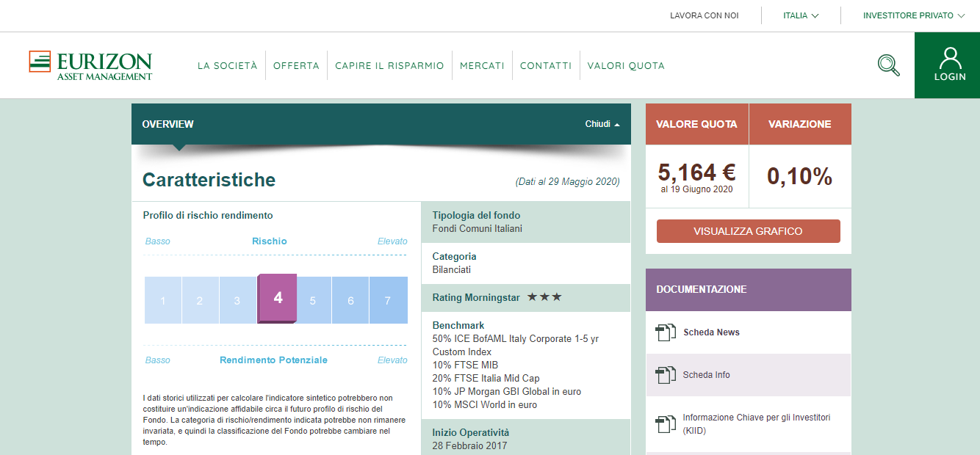This screenshot has height=455, width=980.
Task: Click the variation value 0,10%
Action: (800, 176)
